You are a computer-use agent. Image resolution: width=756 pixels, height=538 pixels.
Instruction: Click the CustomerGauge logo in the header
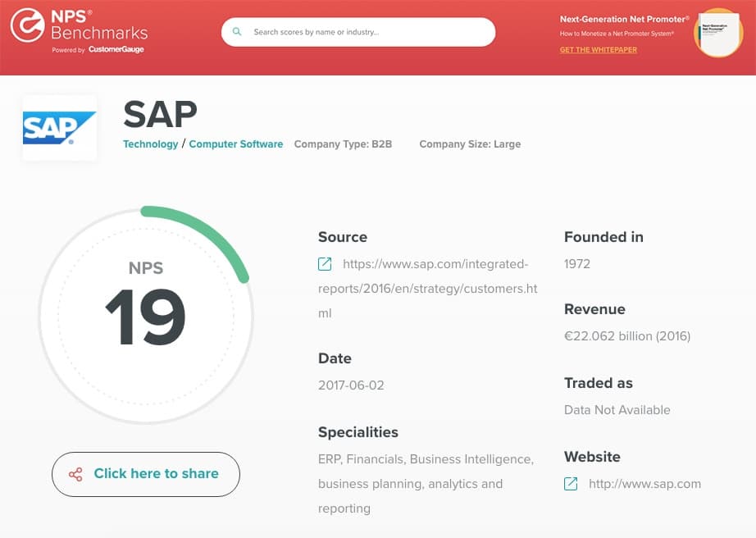(x=114, y=49)
